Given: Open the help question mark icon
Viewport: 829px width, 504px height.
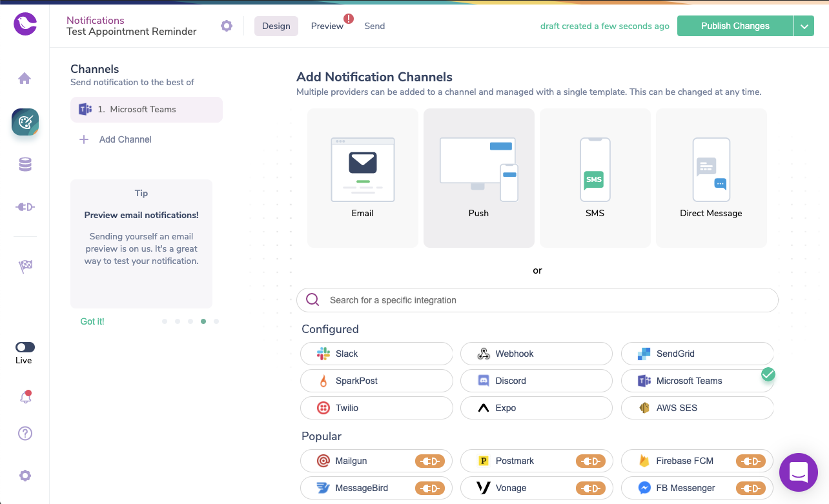Looking at the screenshot, I should (x=25, y=434).
